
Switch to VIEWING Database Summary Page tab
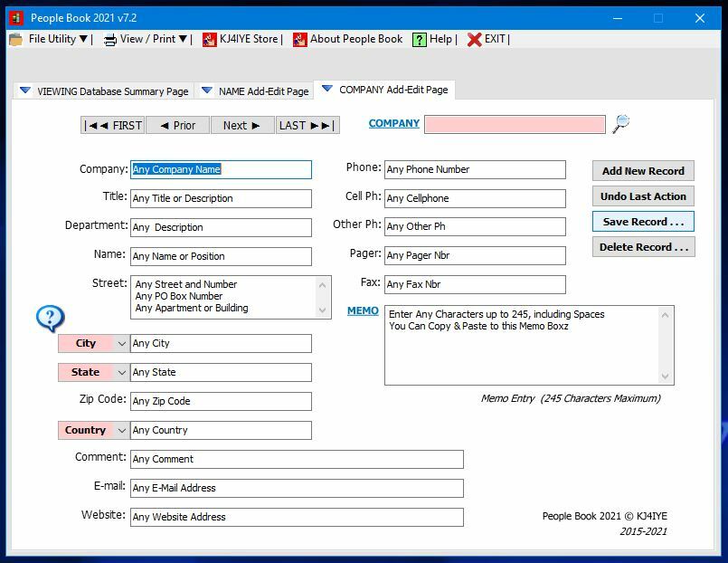tap(105, 91)
